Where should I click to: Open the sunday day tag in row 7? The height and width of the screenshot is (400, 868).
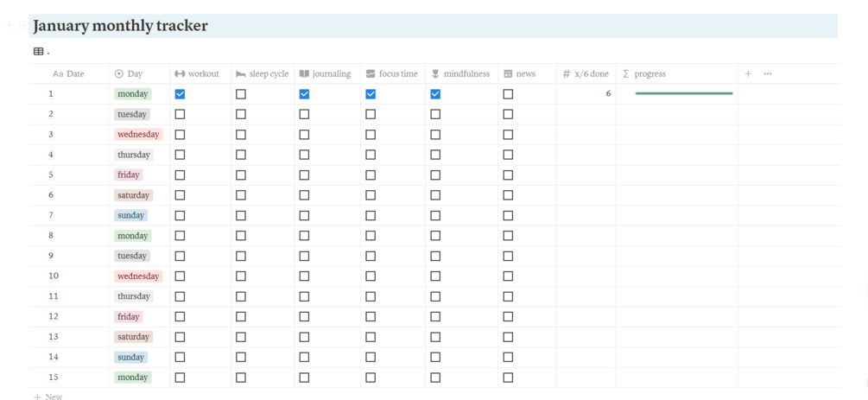[x=131, y=215]
